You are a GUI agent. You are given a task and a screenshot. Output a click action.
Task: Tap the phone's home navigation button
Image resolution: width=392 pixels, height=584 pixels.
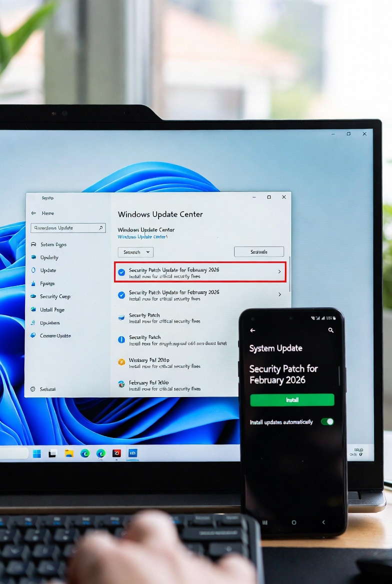294,522
